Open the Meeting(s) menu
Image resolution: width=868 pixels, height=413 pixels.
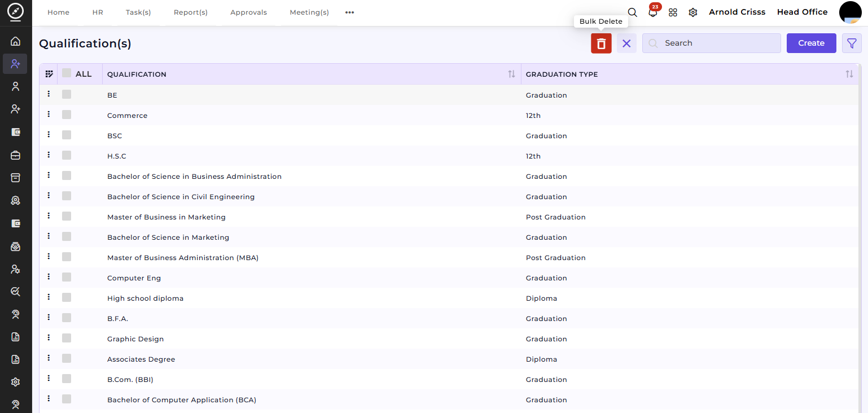tap(309, 12)
